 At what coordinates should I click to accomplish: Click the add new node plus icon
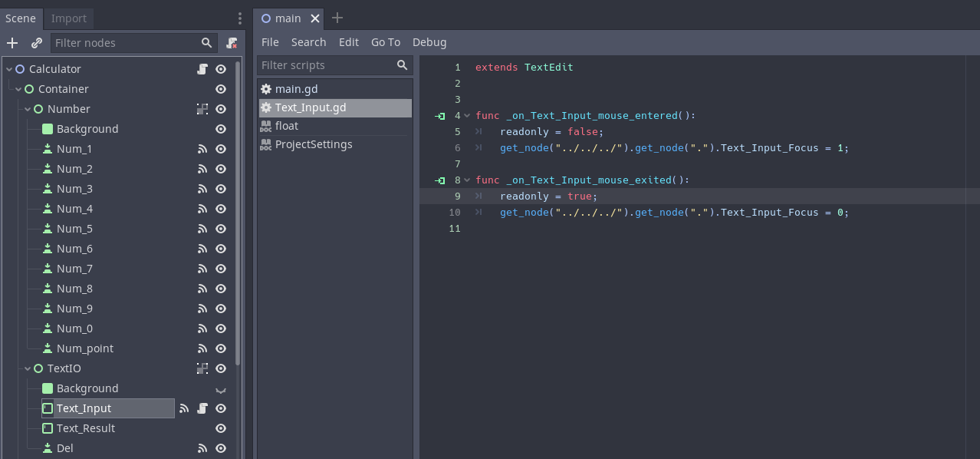[x=12, y=43]
